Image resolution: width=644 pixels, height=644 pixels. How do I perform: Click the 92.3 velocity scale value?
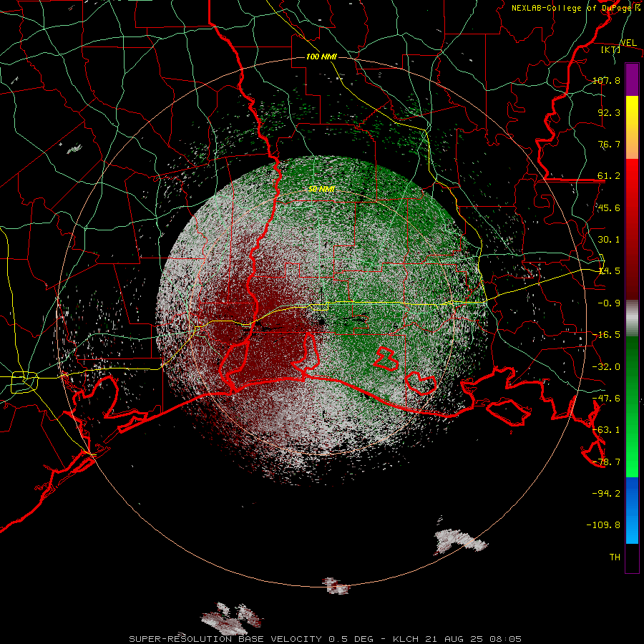tap(609, 112)
